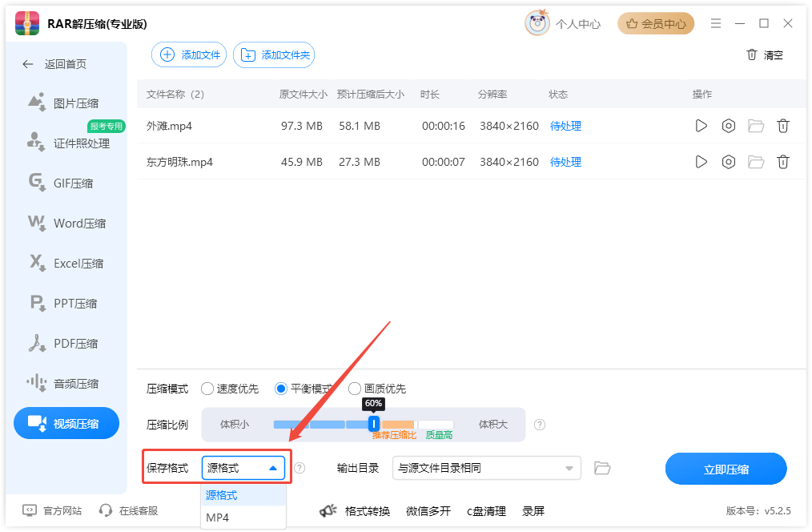Viewport: 812px width, 532px height.
Task: Click the 在线客服 headset icon
Action: coord(106,510)
